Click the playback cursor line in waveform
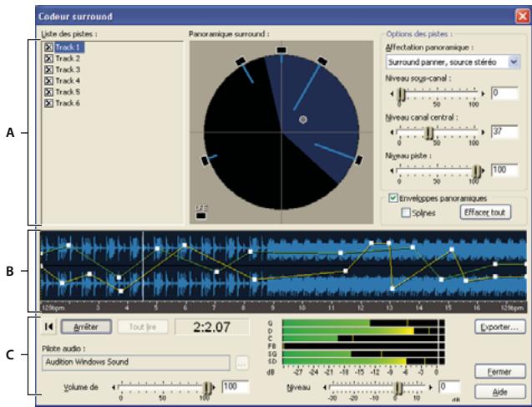This screenshot has height=407, width=532. click(x=143, y=266)
